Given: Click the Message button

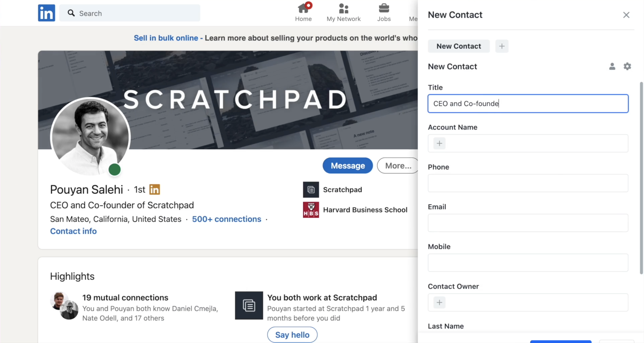Looking at the screenshot, I should click(348, 166).
